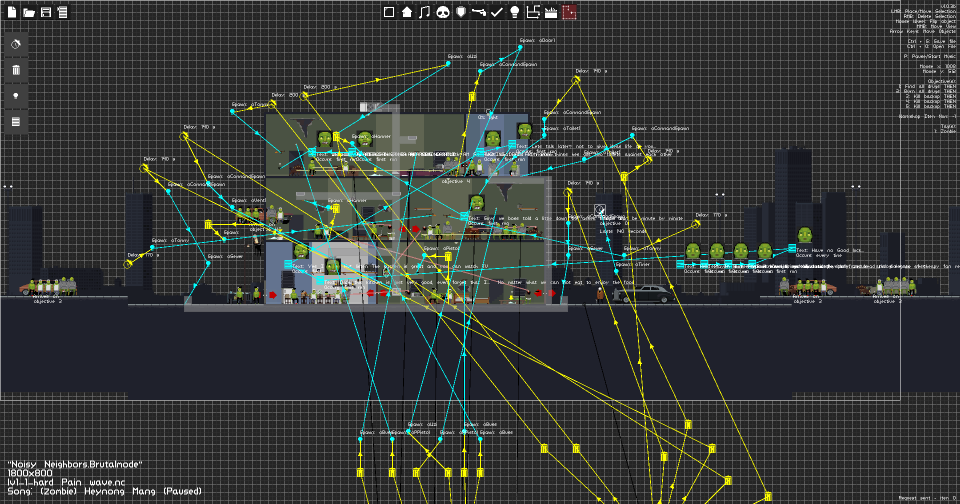Select the "Delay: 800 s" trigger label
Viewport: 960px width, 504px height.
(320, 88)
